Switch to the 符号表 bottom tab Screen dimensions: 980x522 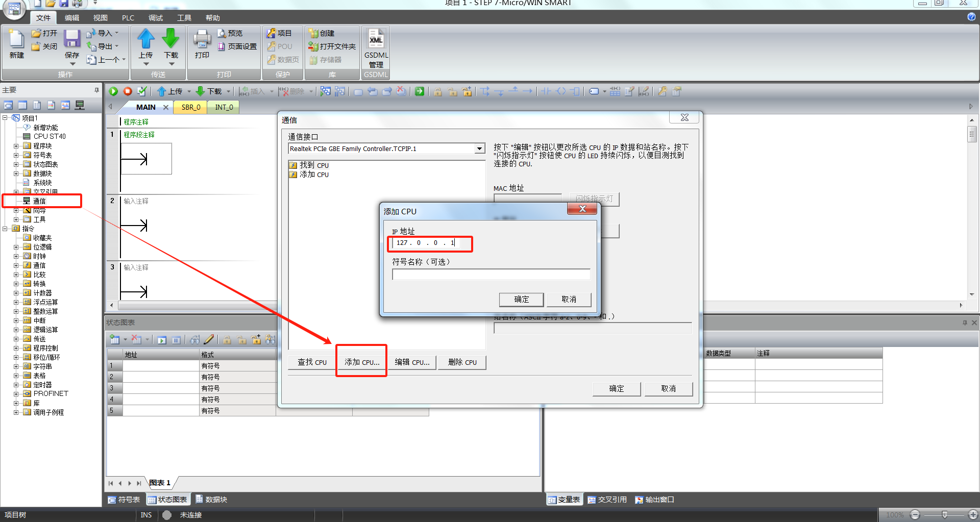click(124, 500)
